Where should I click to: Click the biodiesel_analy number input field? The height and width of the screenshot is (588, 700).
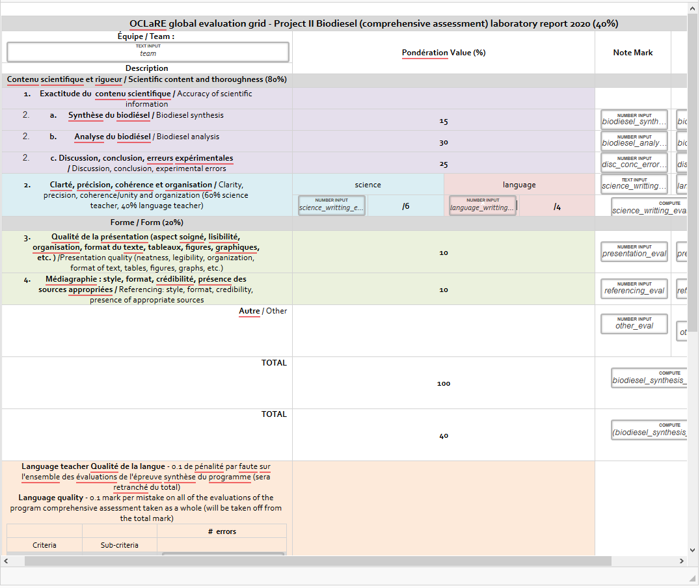634,140
